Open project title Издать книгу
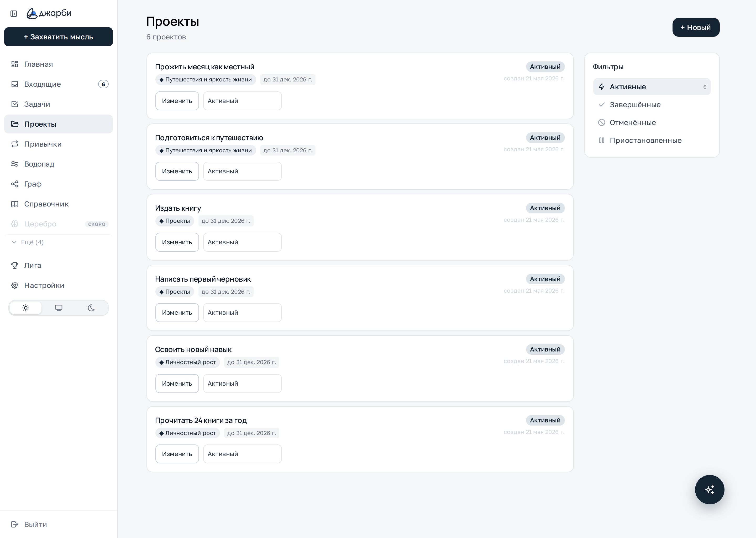 pyautogui.click(x=178, y=208)
